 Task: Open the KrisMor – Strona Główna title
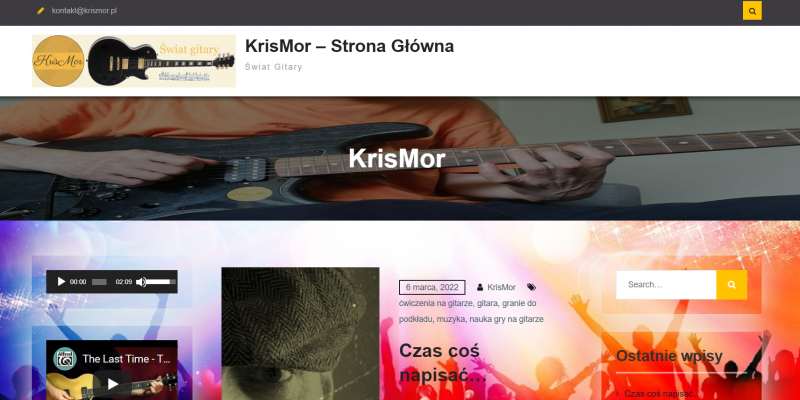(349, 46)
